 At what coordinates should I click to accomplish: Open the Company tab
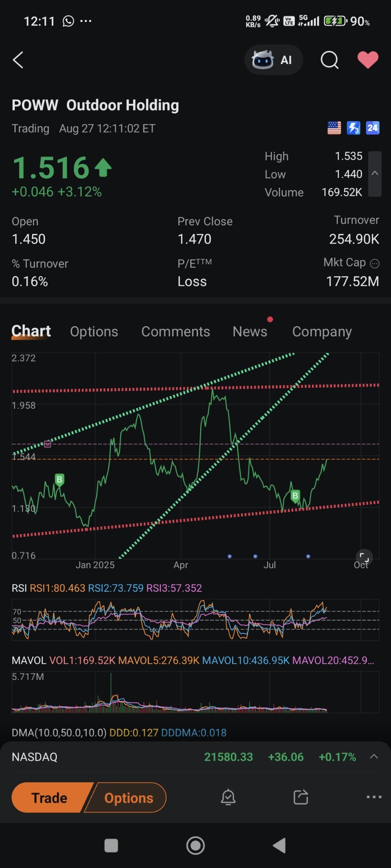(x=322, y=332)
